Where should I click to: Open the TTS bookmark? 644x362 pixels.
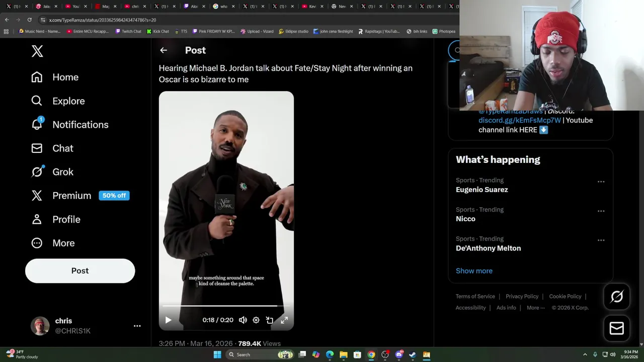click(181, 31)
